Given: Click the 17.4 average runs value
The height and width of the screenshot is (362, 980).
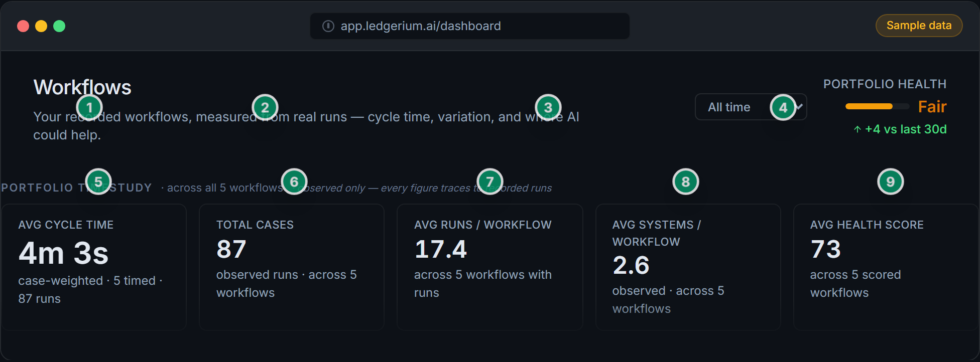Looking at the screenshot, I should pyautogui.click(x=441, y=249).
